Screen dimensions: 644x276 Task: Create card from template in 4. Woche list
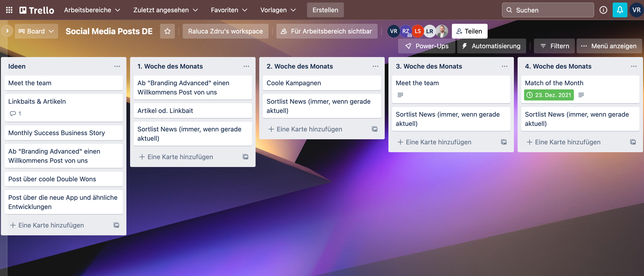pyautogui.click(x=633, y=142)
